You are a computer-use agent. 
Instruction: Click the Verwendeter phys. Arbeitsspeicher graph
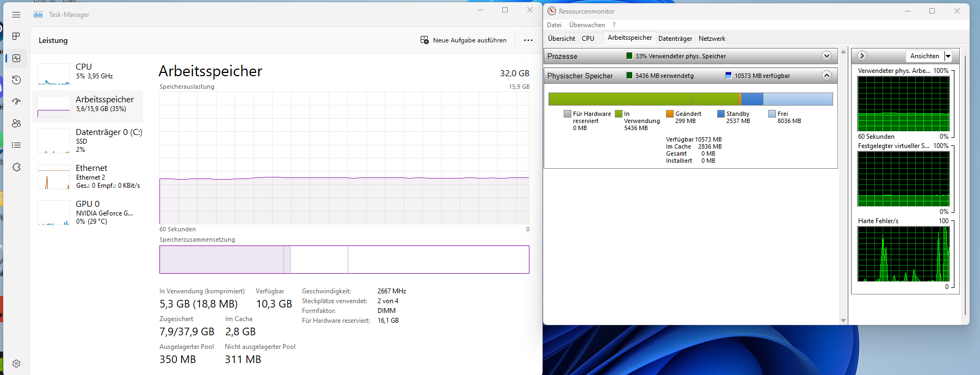[903, 103]
